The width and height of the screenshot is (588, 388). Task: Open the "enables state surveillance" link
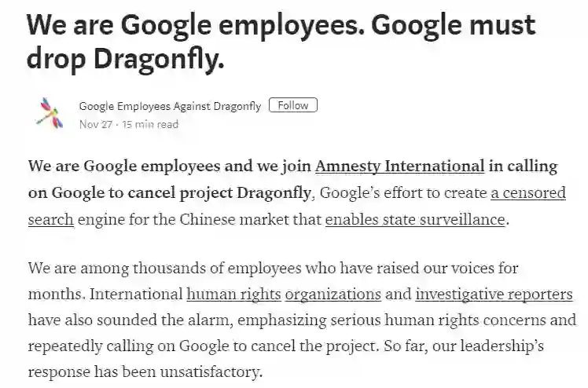[x=414, y=219]
